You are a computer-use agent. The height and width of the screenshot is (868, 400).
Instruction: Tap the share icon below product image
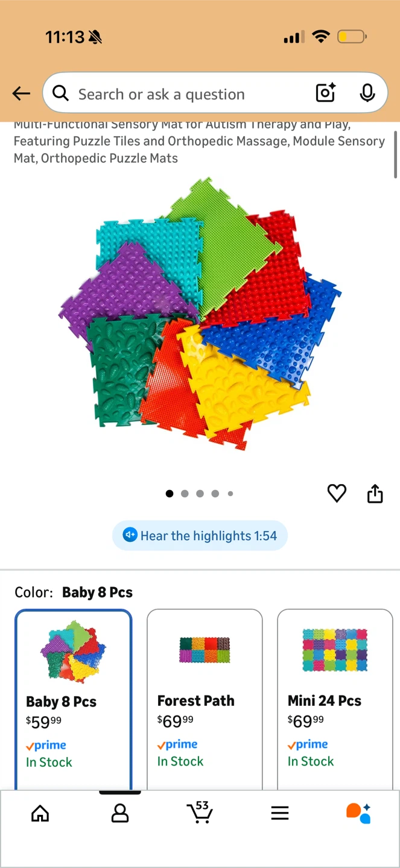tap(375, 493)
